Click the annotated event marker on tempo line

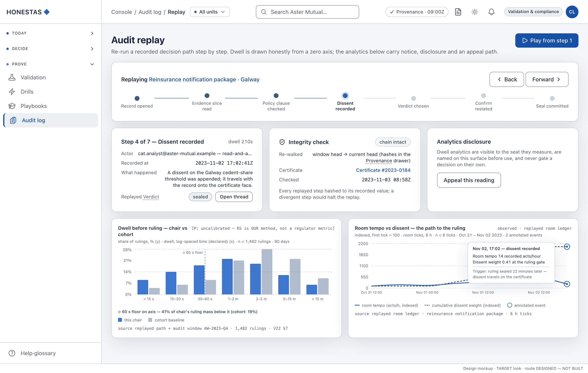567,284
